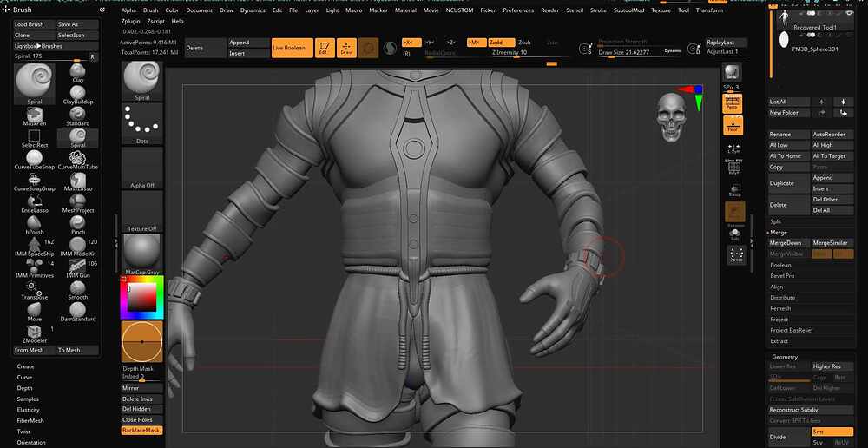Select the hPolish brush
The width and height of the screenshot is (868, 448).
point(35,226)
